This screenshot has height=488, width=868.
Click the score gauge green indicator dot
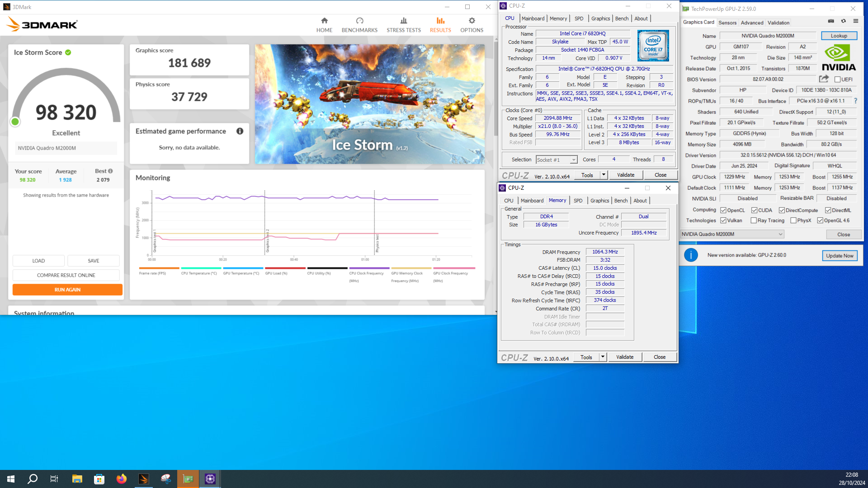pyautogui.click(x=15, y=122)
